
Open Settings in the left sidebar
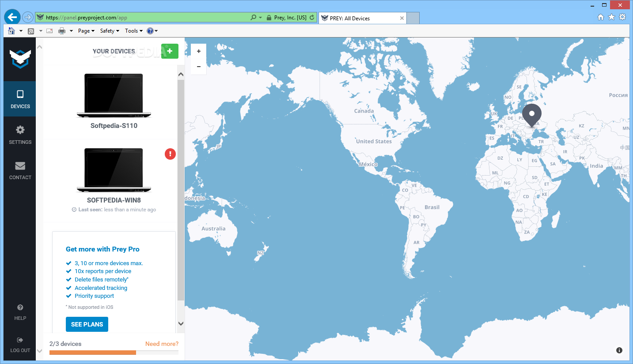tap(20, 135)
